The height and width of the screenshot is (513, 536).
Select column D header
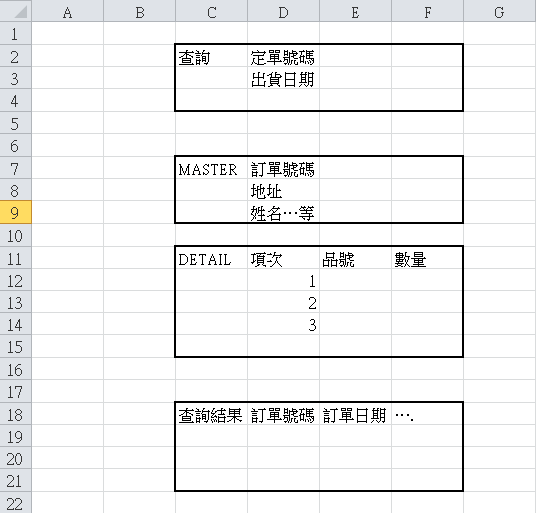(x=283, y=11)
